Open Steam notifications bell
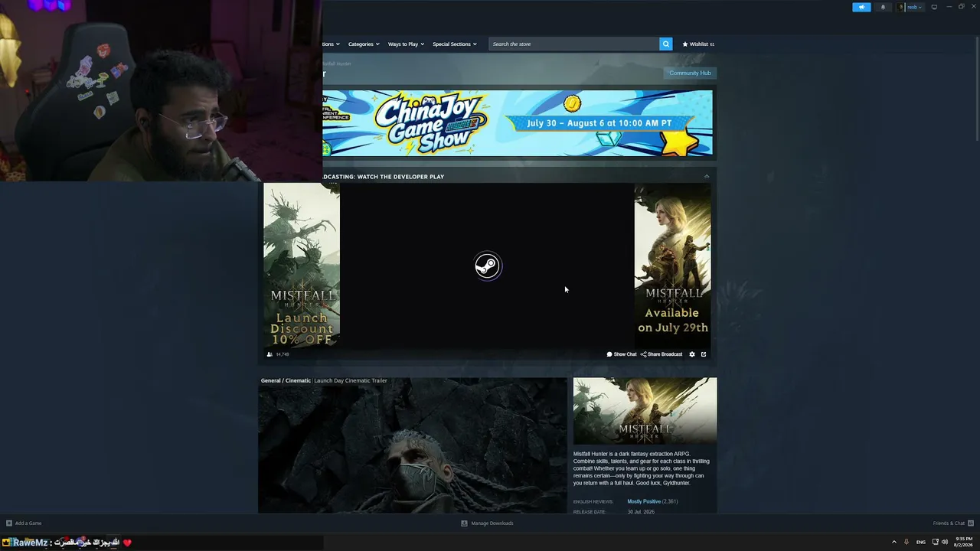 click(x=883, y=7)
